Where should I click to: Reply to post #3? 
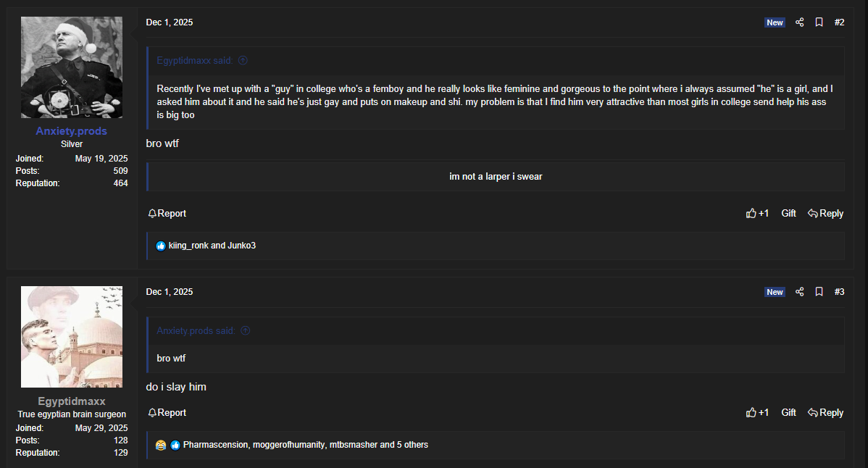coord(825,413)
